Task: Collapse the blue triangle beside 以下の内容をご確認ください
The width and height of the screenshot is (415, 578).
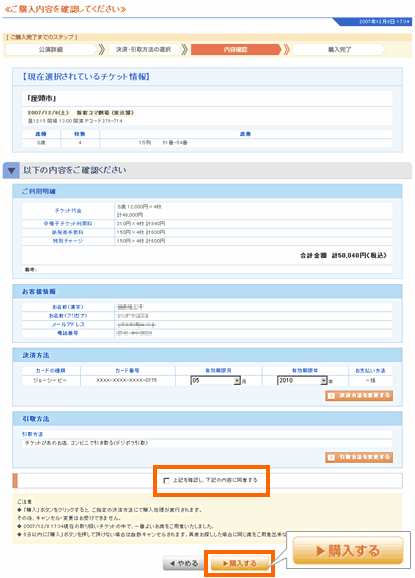Action: coord(11,171)
